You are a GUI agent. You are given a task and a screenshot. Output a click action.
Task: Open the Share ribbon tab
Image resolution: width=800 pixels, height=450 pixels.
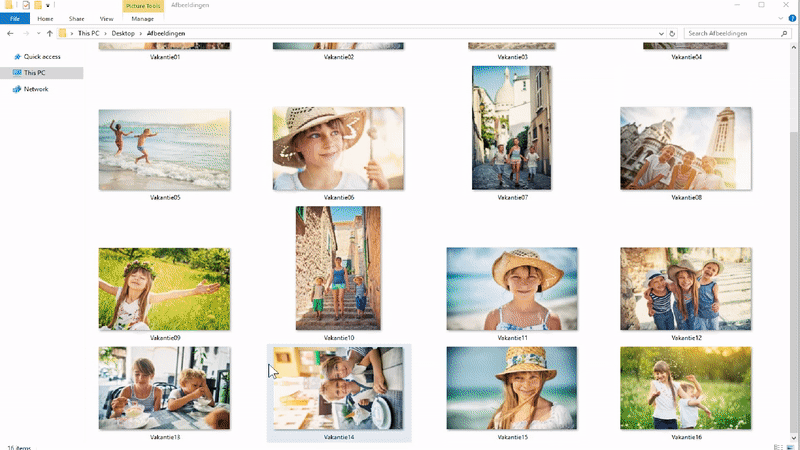[76, 18]
